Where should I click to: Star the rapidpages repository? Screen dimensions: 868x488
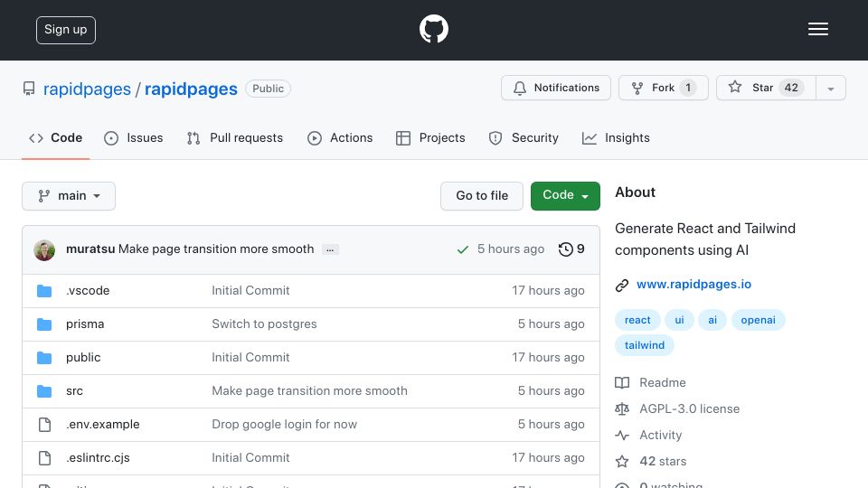(766, 88)
